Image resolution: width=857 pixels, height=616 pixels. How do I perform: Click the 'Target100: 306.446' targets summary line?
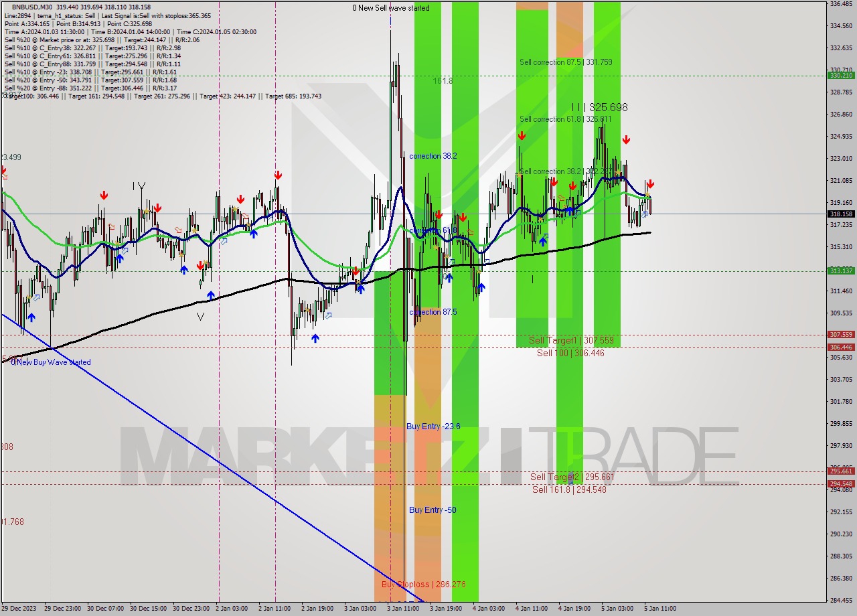163,96
